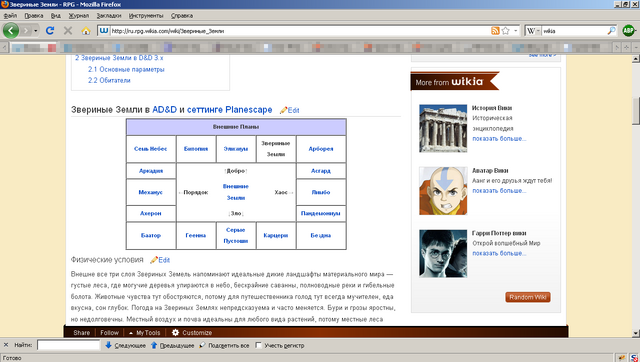Open Баатор in the planes table
This screenshot has height=362, width=640.
(151, 235)
